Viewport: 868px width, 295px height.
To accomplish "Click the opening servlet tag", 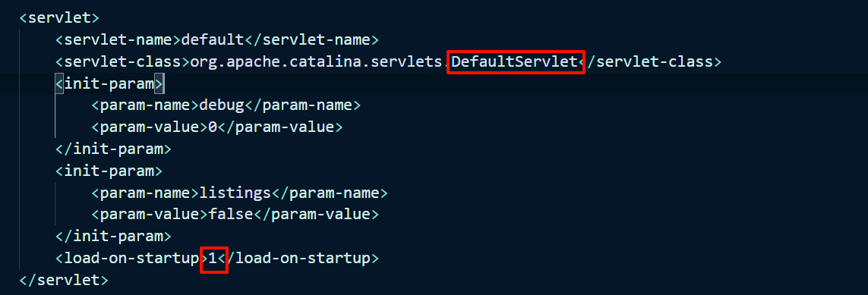I will (x=59, y=17).
